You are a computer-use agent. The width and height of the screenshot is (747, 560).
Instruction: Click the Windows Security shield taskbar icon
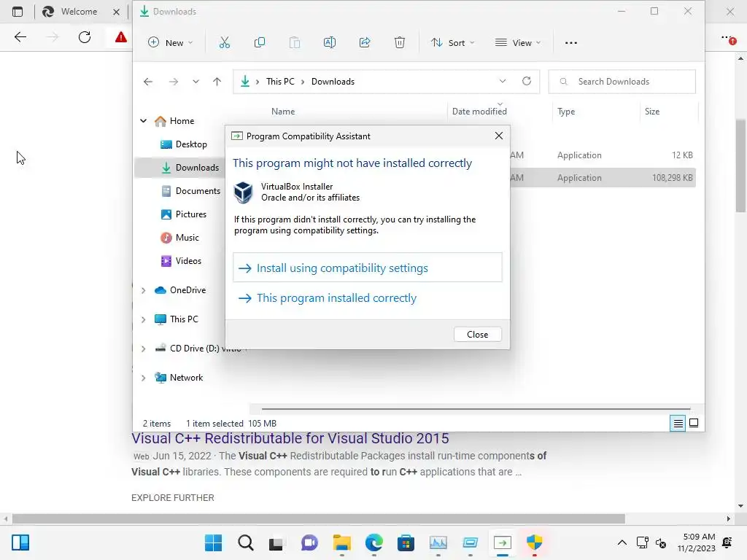(x=535, y=542)
